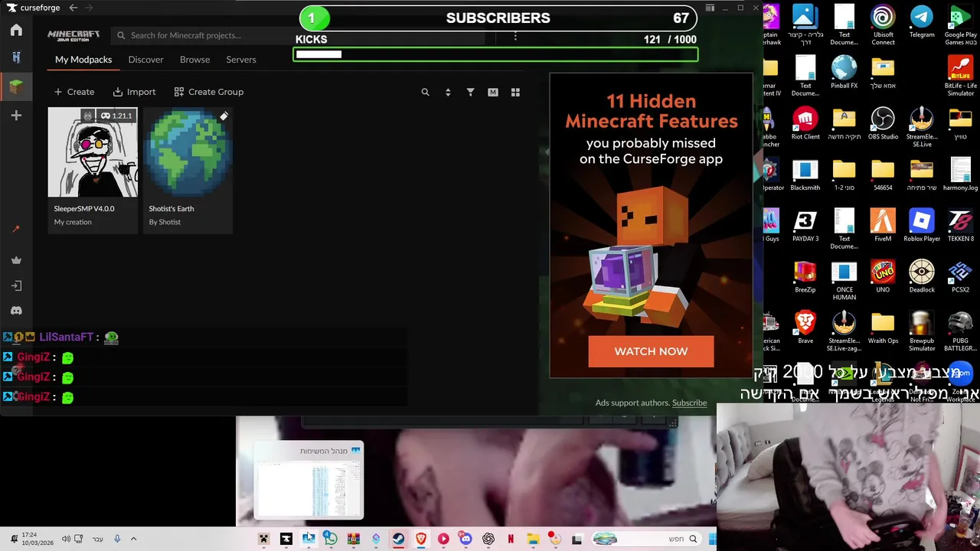Click the magnifier icon in the modpacks toolbar
This screenshot has height=551, width=980.
click(426, 92)
